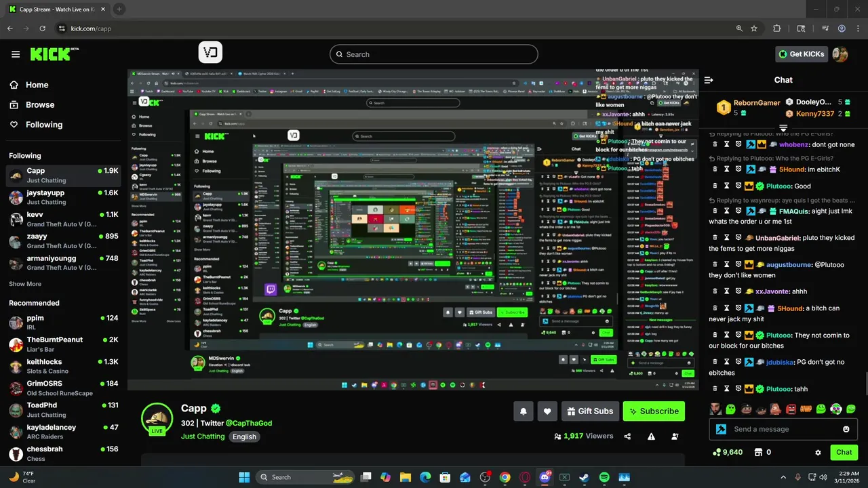Screen dimensions: 868x488
Task: Click the Kick search field
Action: click(434, 54)
